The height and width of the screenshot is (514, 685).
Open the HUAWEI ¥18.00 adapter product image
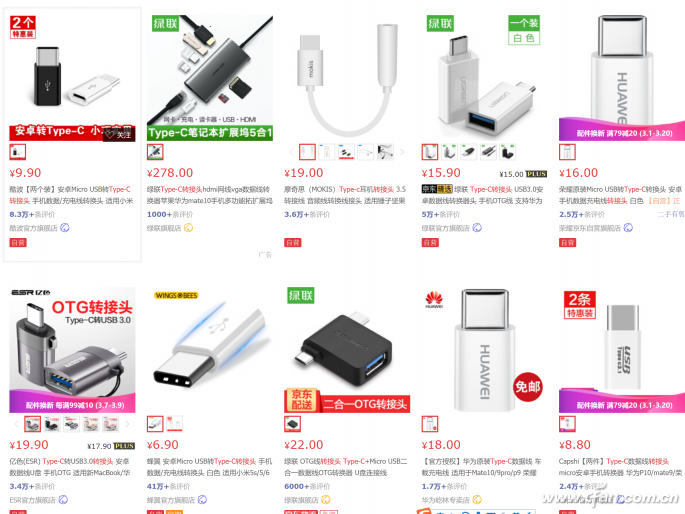[484, 349]
